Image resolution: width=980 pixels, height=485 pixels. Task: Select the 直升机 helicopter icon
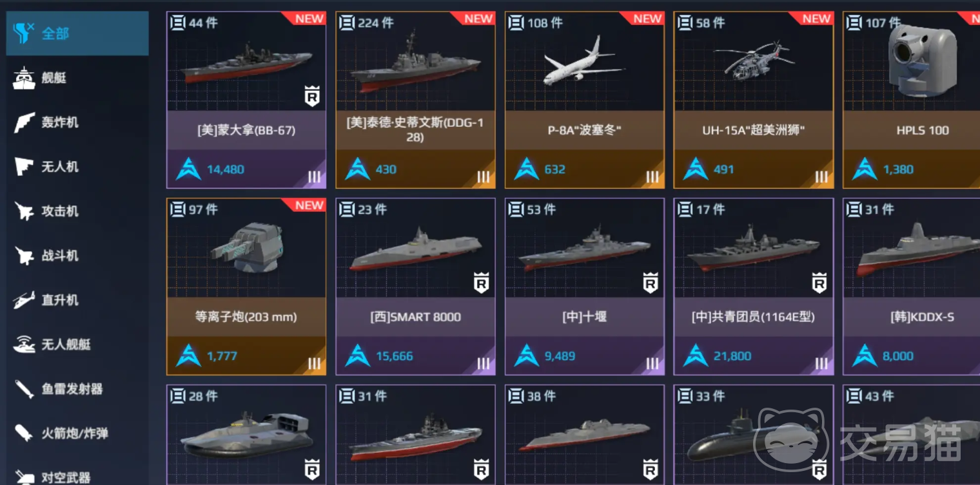coord(24,300)
